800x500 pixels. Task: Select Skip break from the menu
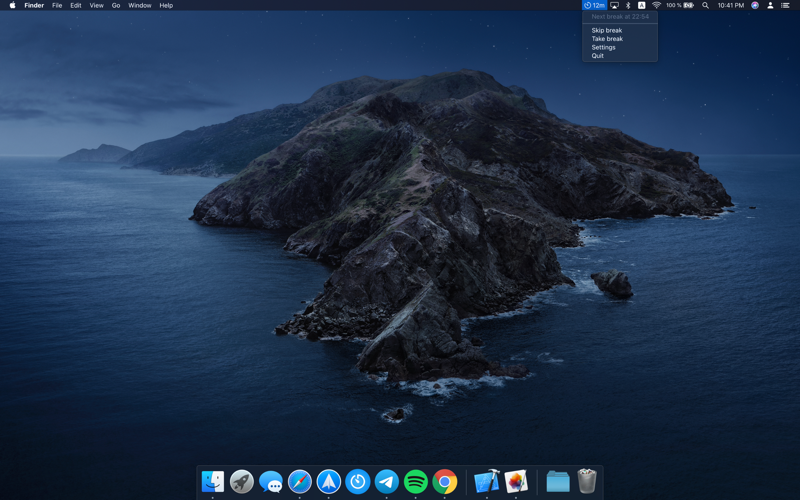point(606,31)
